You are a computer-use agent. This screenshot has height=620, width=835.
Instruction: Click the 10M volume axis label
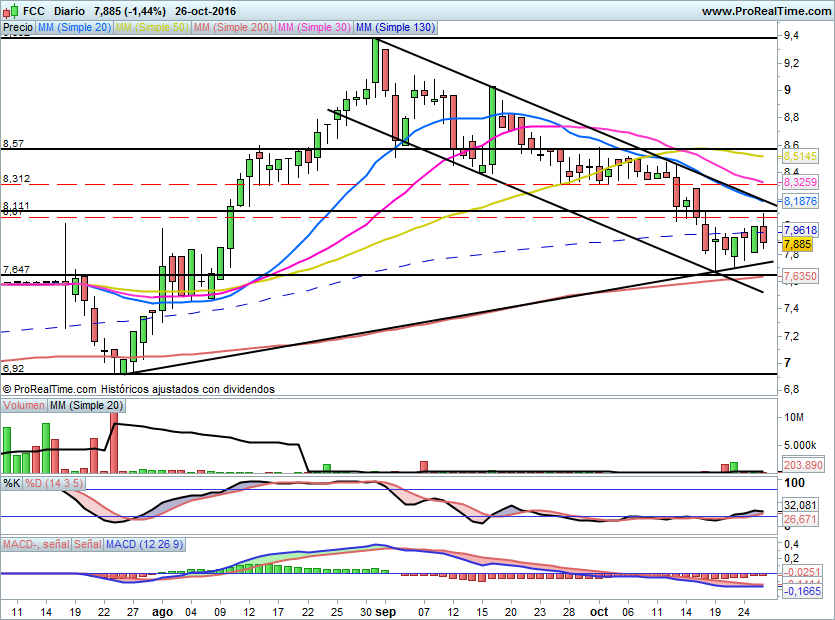coord(794,418)
